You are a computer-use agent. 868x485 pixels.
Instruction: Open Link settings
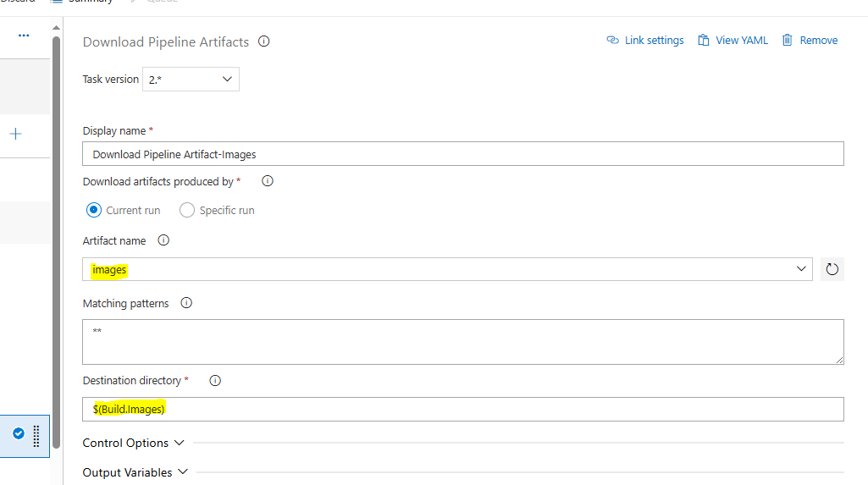pyautogui.click(x=645, y=41)
